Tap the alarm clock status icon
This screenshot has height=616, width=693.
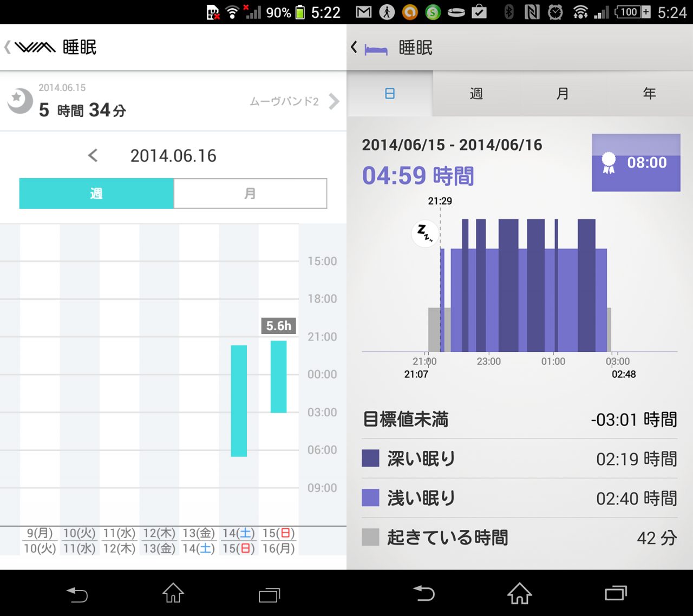point(555,12)
